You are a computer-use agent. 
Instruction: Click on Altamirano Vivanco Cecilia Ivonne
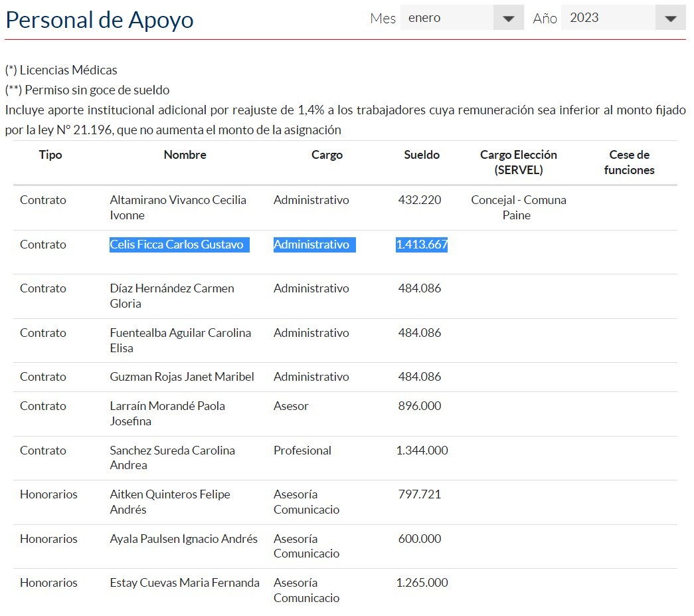pos(177,207)
